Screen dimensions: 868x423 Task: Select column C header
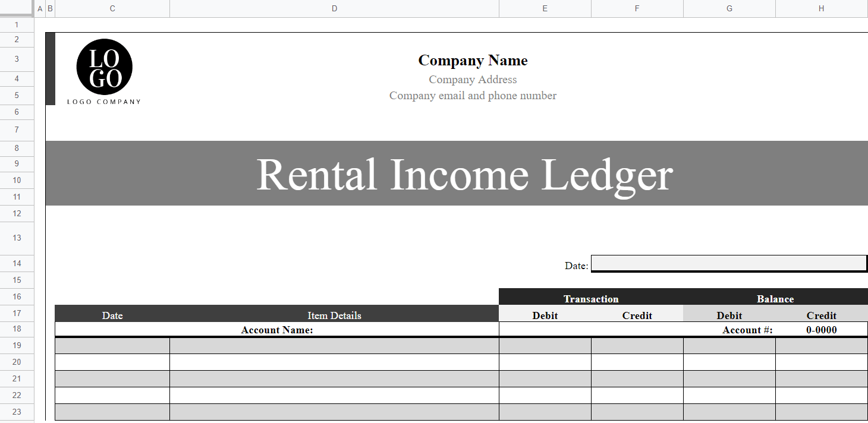click(112, 8)
